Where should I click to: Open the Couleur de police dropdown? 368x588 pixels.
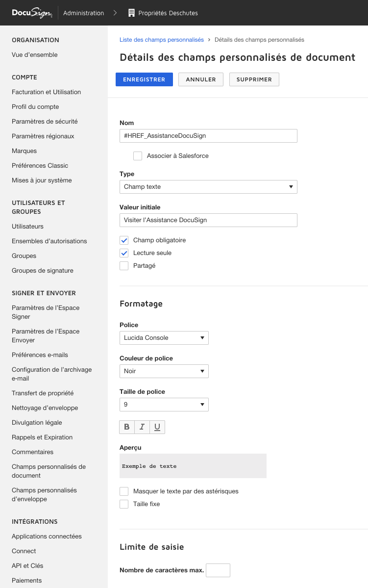[164, 371]
